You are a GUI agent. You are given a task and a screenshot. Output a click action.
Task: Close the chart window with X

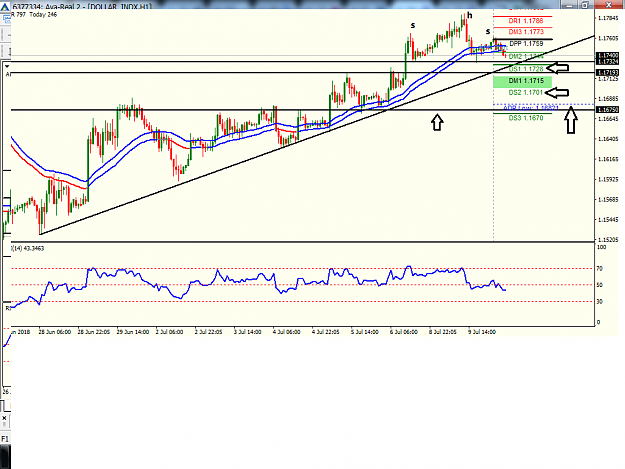tap(608, 5)
